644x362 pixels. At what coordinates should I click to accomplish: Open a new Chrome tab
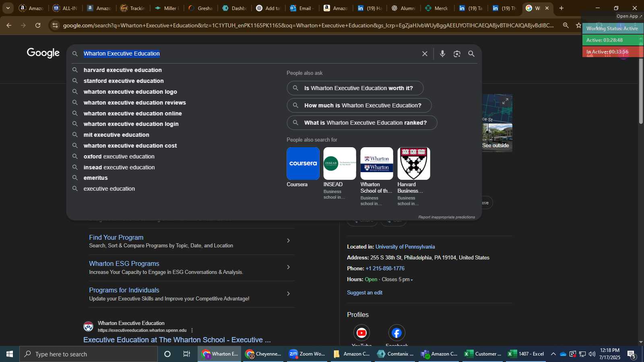(561, 8)
